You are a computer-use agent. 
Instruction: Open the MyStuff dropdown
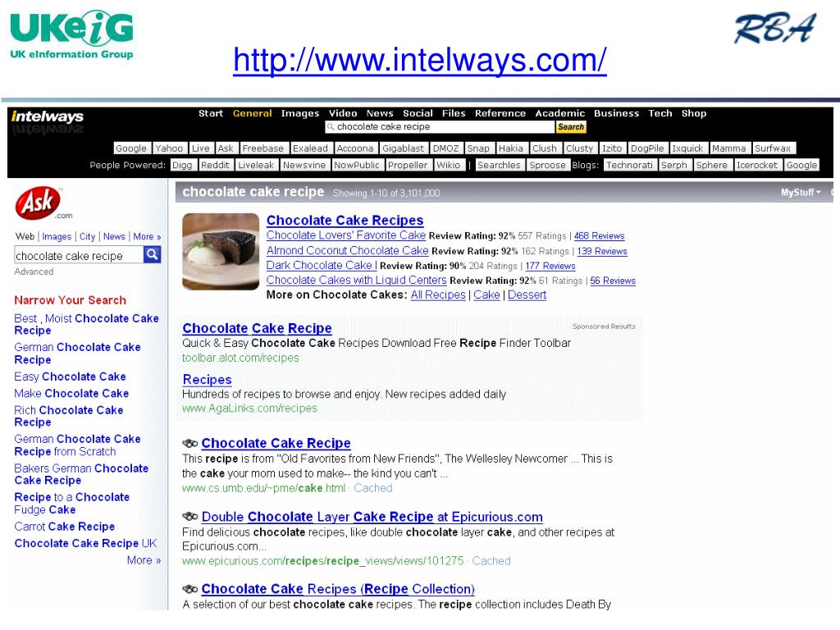(x=801, y=192)
